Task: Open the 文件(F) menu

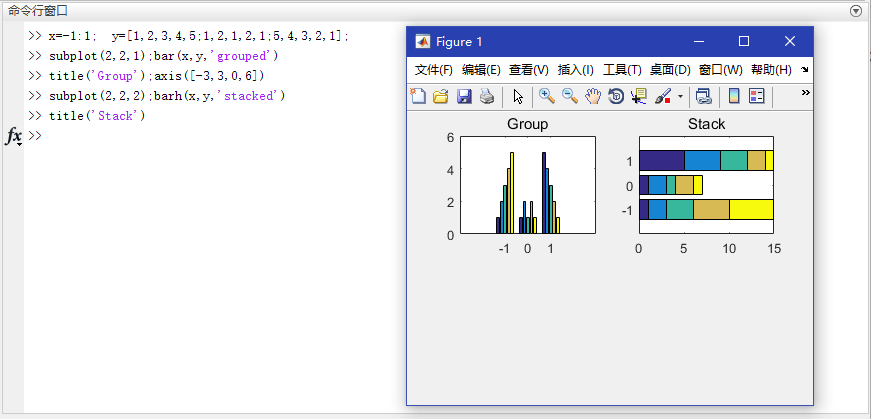Action: pos(434,70)
